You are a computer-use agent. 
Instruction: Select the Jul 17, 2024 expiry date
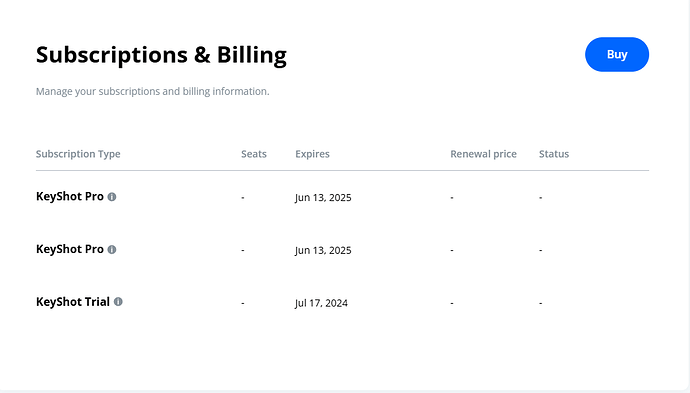click(321, 303)
